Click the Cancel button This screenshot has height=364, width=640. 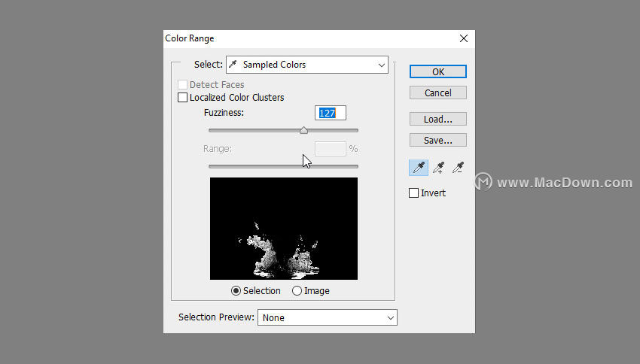click(x=438, y=93)
